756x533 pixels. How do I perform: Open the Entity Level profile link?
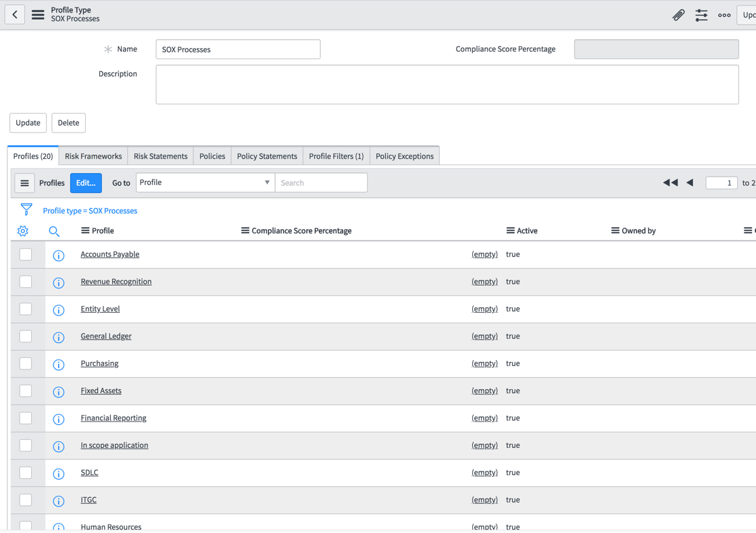[100, 309]
